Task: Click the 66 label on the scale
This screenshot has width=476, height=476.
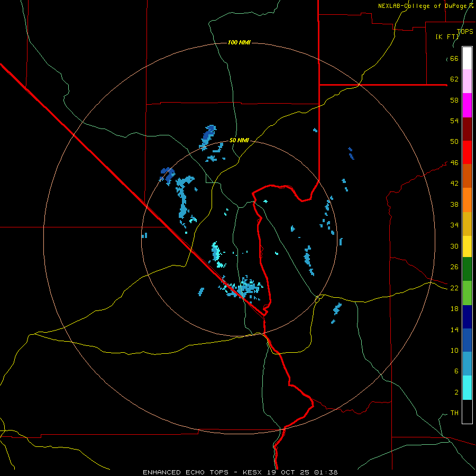Action: coord(454,58)
